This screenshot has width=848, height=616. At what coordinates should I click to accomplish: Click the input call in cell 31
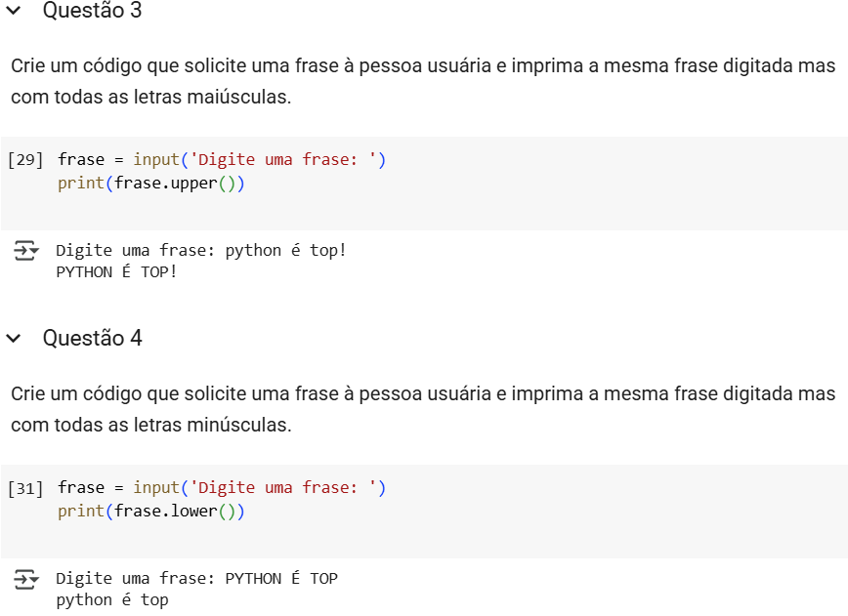pyautogui.click(x=156, y=488)
